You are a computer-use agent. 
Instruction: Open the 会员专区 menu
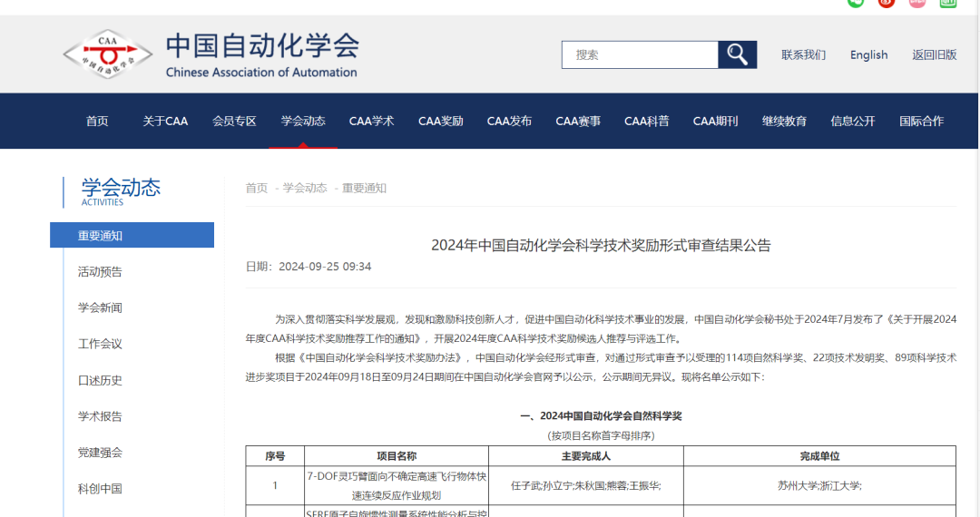pos(234,122)
